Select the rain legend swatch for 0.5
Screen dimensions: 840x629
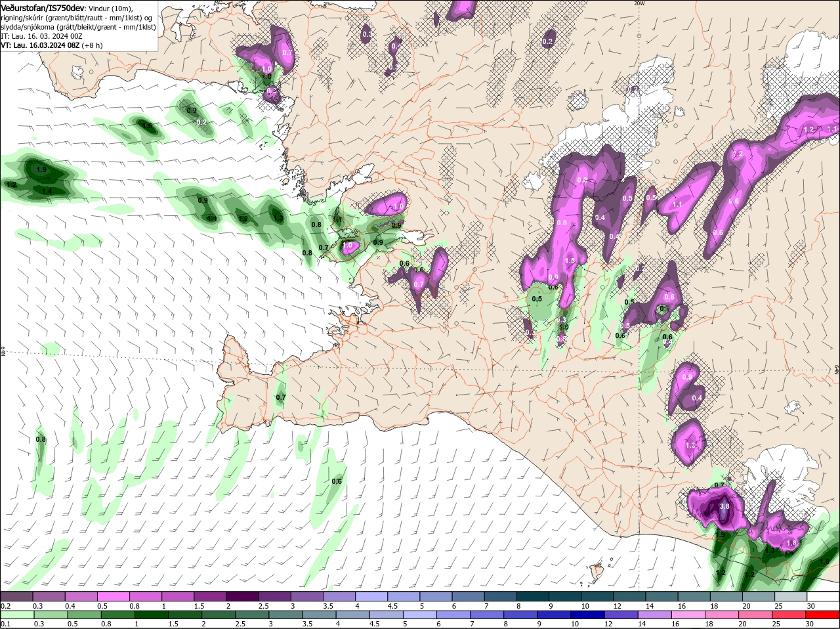tap(85, 615)
